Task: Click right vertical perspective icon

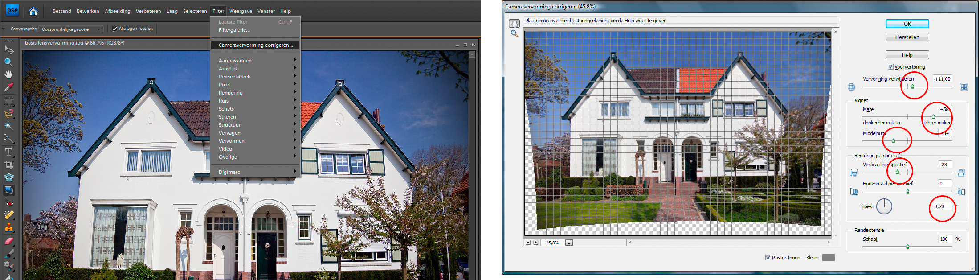Action: (961, 173)
